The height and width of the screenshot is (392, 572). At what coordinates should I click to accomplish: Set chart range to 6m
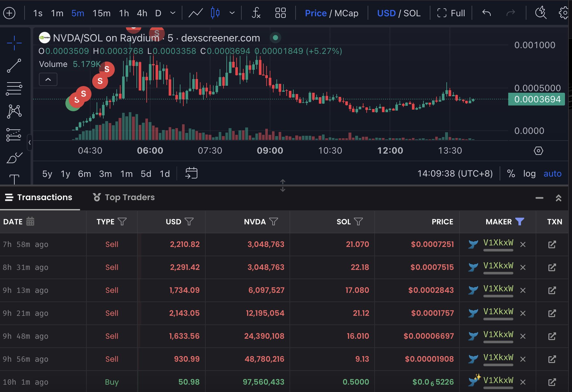coord(84,174)
